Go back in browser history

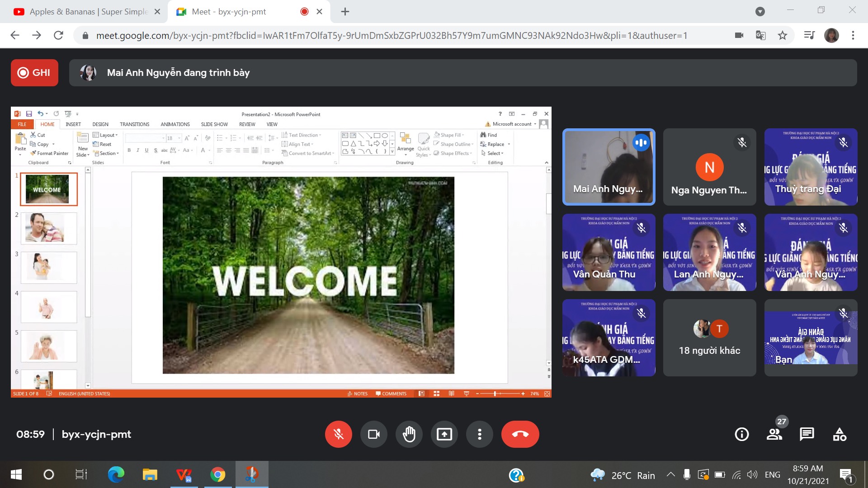tap(15, 35)
